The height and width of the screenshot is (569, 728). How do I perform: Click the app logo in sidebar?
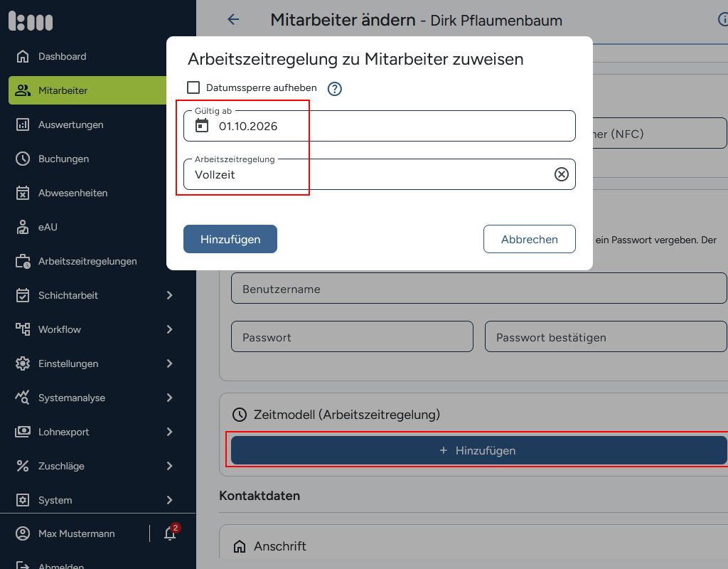pos(31,21)
